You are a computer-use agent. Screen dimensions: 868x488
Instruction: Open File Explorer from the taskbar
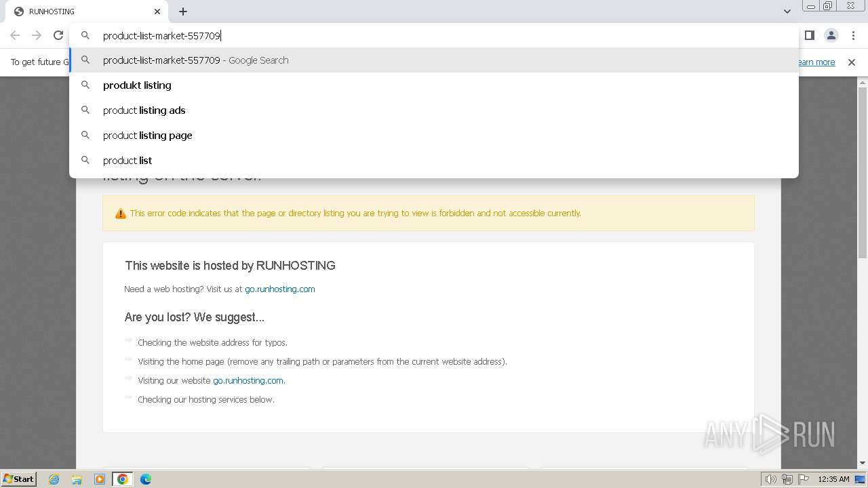pos(77,479)
